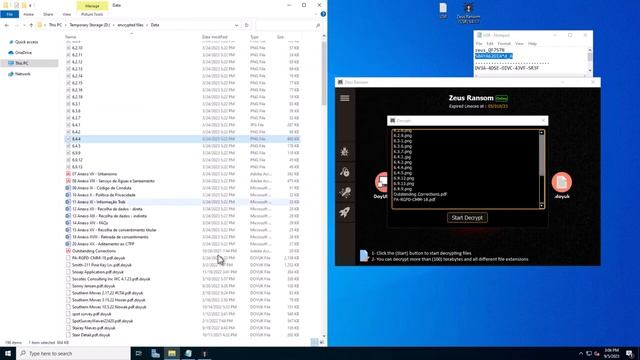
Task: Switch to the Share ribbon tab
Action: (x=48, y=14)
